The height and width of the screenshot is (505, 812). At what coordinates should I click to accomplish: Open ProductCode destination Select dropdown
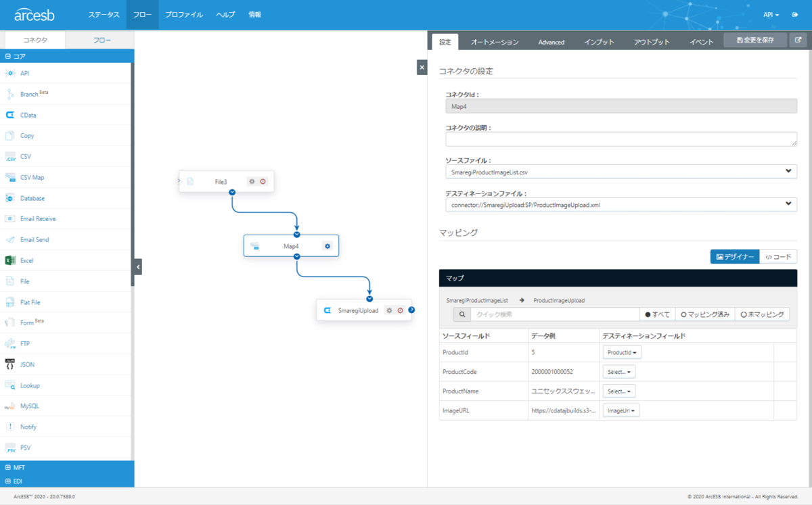pos(618,372)
